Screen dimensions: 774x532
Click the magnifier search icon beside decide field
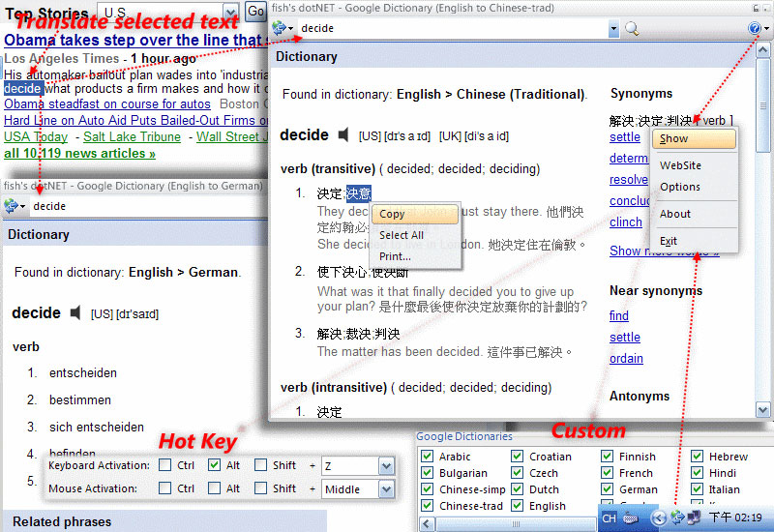pyautogui.click(x=632, y=29)
